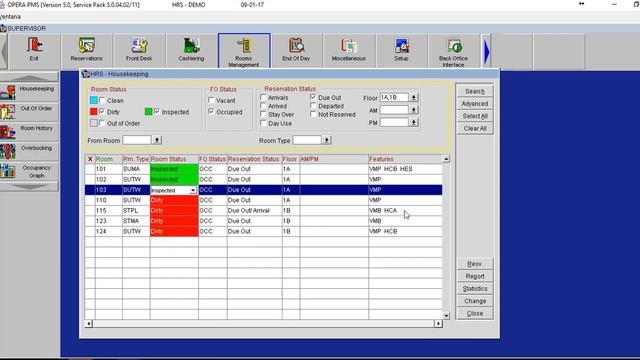This screenshot has width=640, height=360.
Task: Click the red Dirty color swatch
Action: pos(93,111)
